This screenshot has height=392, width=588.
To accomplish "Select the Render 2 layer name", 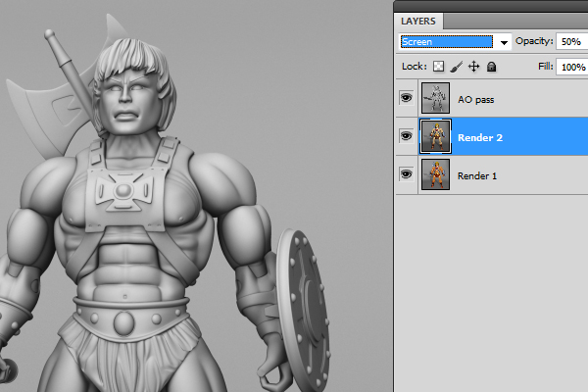I will (x=479, y=138).
